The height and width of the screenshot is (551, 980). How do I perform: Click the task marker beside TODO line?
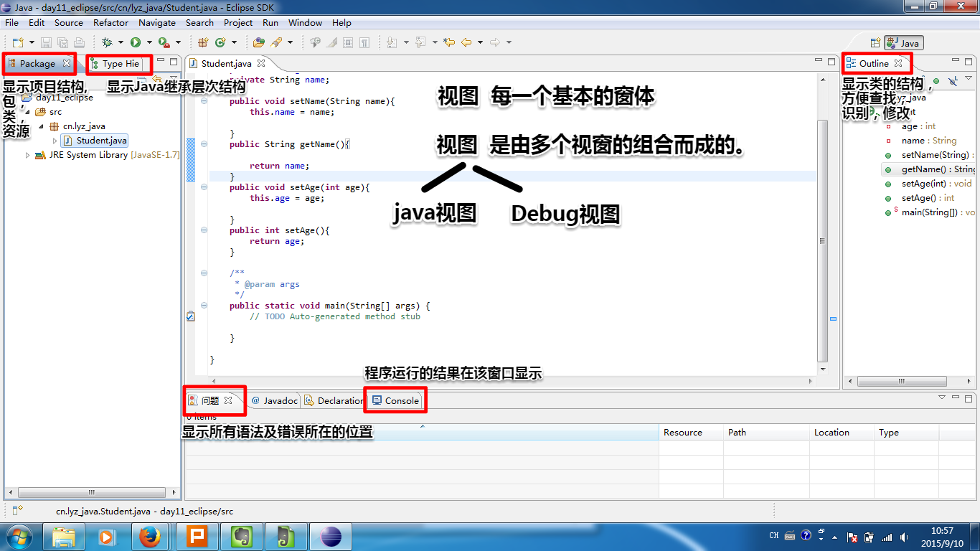pos(190,316)
